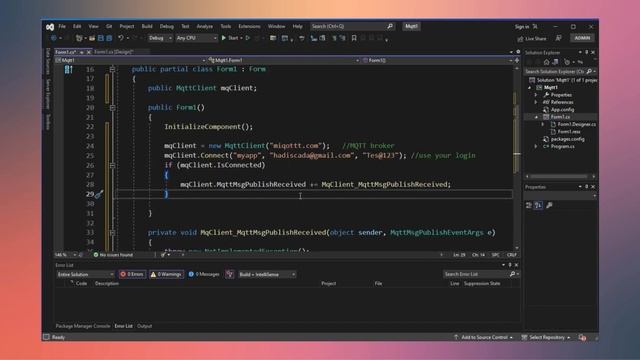Open the Debug menu
640x360 pixels.
[x=167, y=27]
